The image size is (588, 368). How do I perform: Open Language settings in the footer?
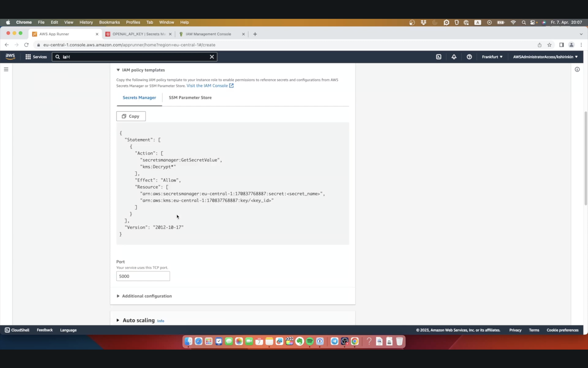(68, 330)
